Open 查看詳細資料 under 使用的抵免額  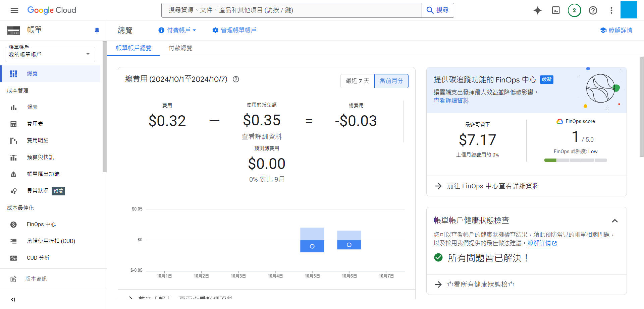[x=262, y=137]
